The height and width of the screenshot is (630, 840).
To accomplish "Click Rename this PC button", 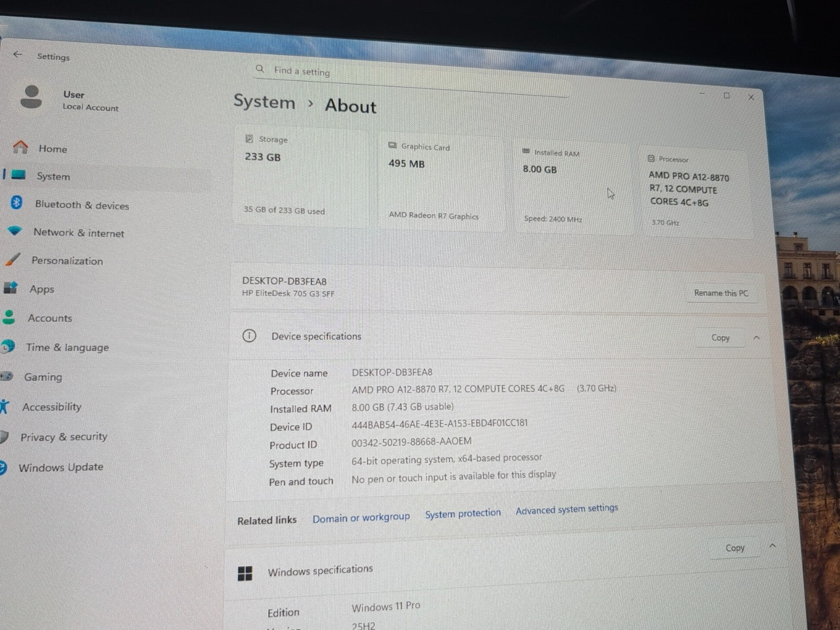I will [x=721, y=293].
